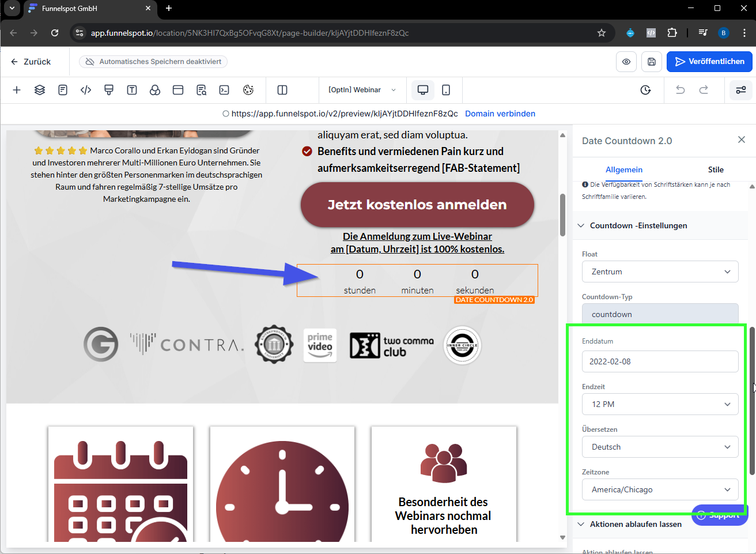Open the page search SEO icon
The image size is (756, 554).
(201, 90)
